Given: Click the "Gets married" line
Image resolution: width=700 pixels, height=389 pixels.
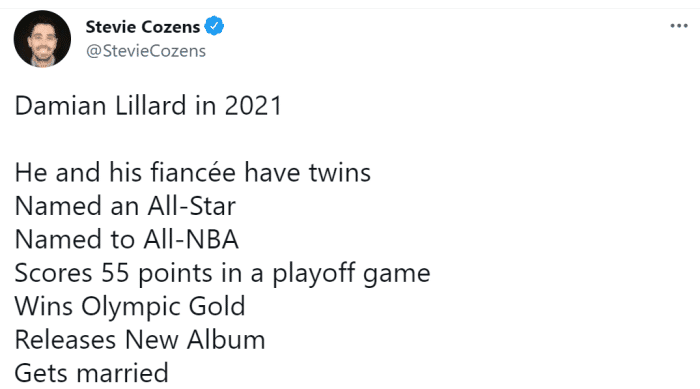Looking at the screenshot, I should pyautogui.click(x=92, y=373).
